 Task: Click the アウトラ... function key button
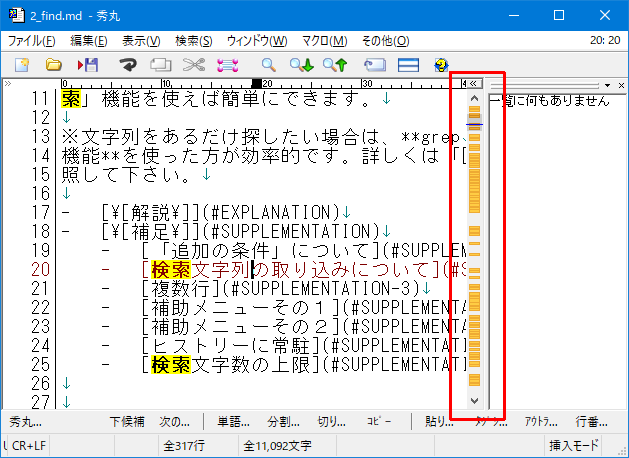[541, 422]
